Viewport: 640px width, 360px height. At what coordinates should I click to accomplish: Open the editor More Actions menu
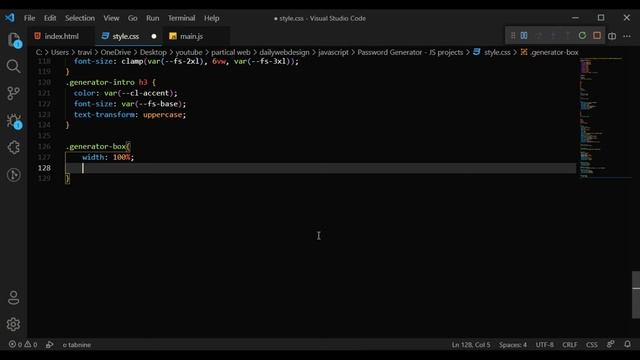627,36
